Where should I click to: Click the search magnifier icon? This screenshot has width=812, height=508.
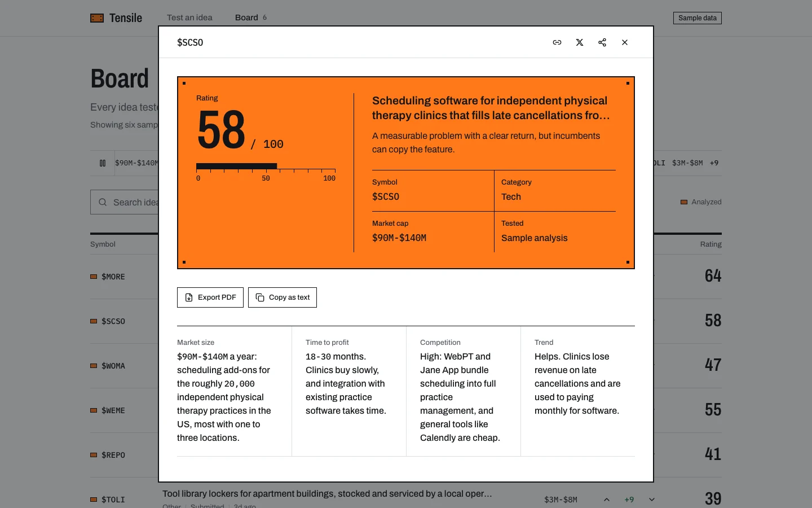[103, 202]
